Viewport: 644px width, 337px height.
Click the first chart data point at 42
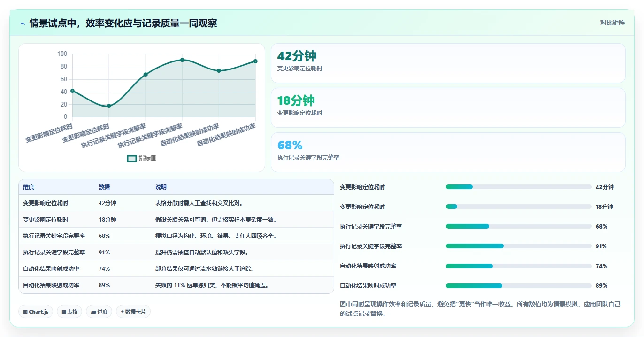click(x=72, y=91)
